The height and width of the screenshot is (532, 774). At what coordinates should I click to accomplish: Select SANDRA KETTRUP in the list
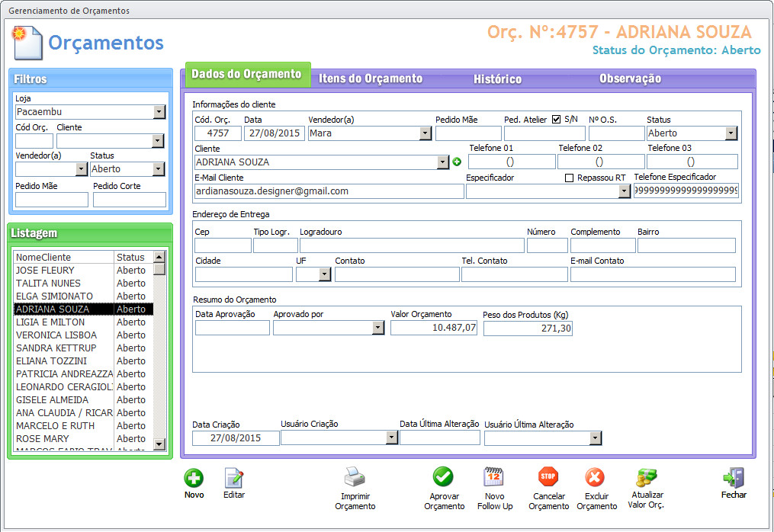coord(83,348)
